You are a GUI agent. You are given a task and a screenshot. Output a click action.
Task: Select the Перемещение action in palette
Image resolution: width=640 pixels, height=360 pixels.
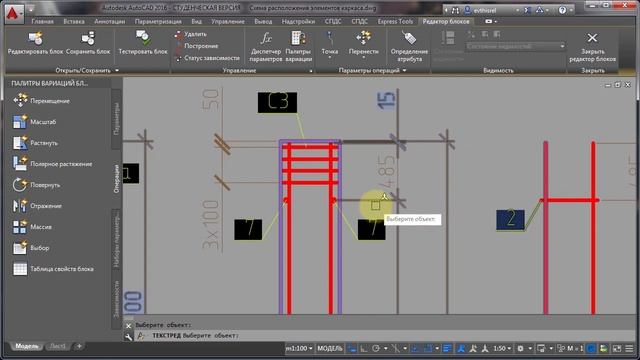pos(41,100)
